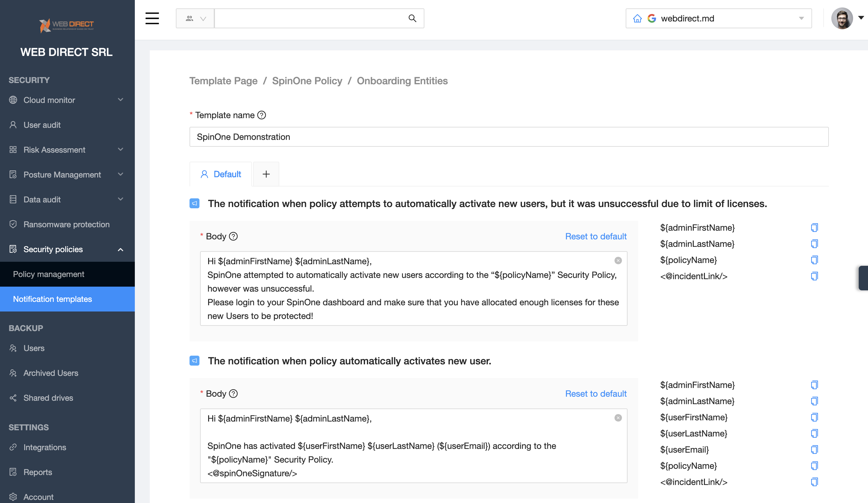
Task: Add a new tab with plus button
Action: point(266,174)
